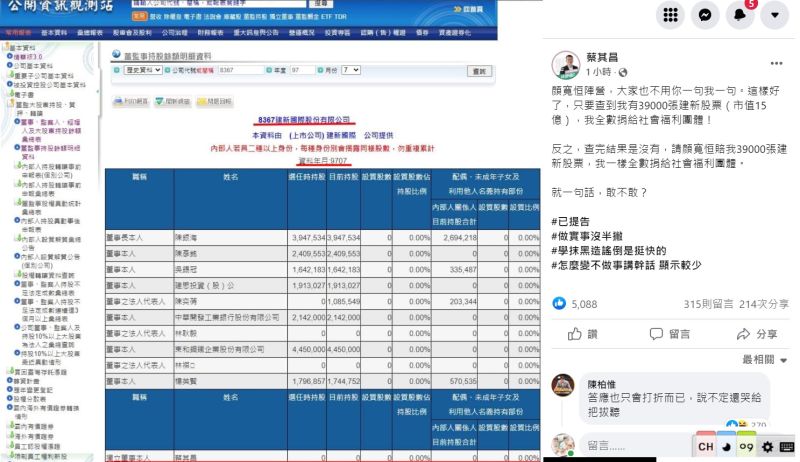The image size is (800, 462).
Task: Open the IME settings gear icon
Action: point(767,447)
